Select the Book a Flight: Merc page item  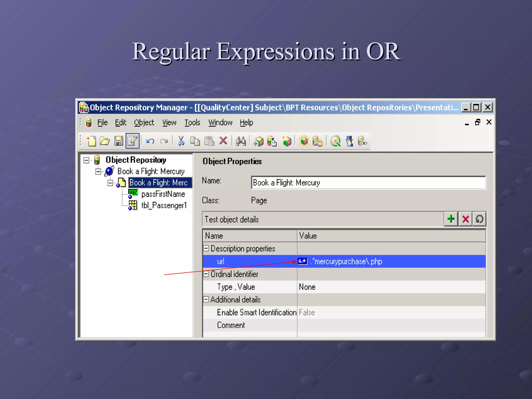(160, 183)
